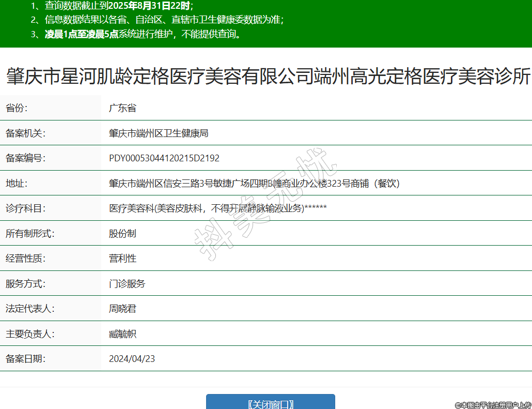The height and width of the screenshot is (409, 532).
Task: Click record number PDY00053044120215D2192
Action: [164, 158]
